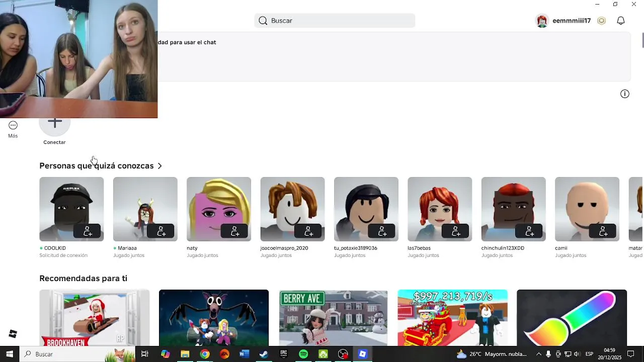The height and width of the screenshot is (362, 644).
Task: Open Google Chrome from the taskbar
Action: click(x=204, y=354)
